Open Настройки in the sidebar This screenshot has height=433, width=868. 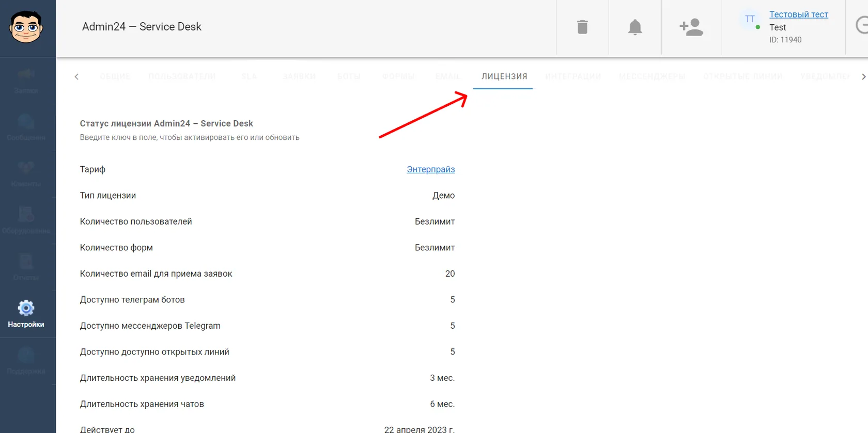pos(26,314)
